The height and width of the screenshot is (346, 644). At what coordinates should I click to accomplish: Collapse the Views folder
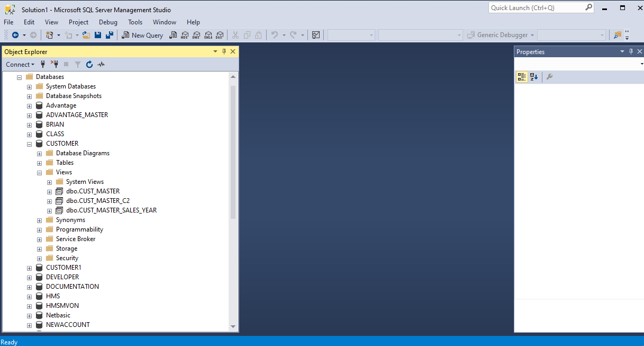[x=40, y=172]
